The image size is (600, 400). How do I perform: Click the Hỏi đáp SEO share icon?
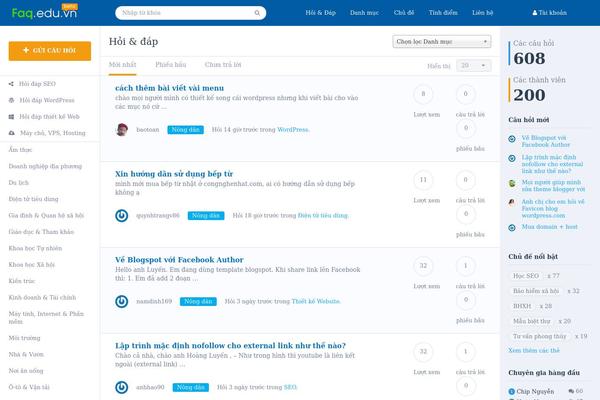pos(11,84)
